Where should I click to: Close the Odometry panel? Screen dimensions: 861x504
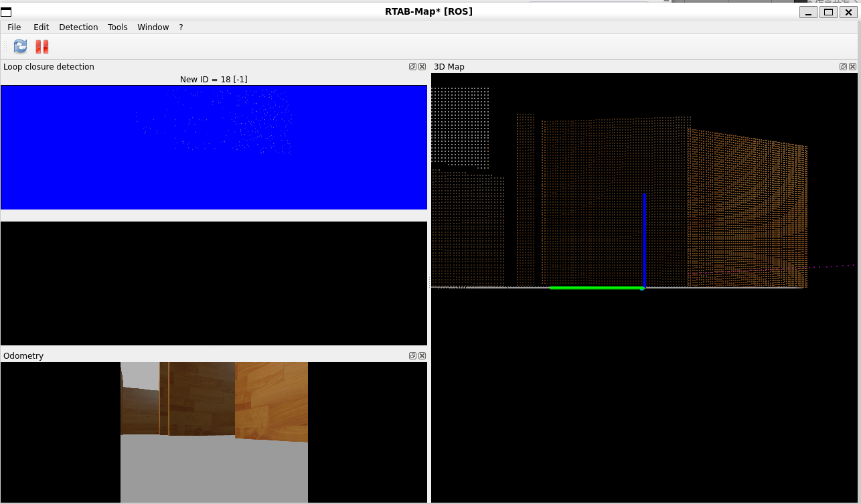[422, 355]
